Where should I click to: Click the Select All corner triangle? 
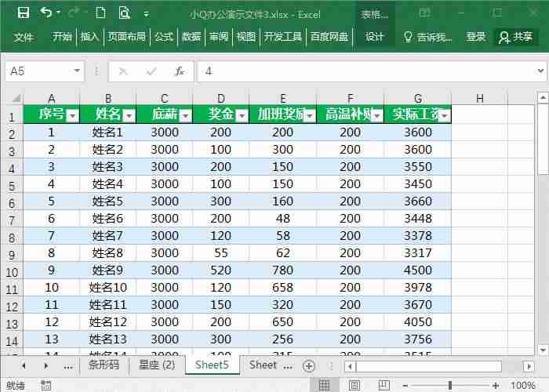16,98
